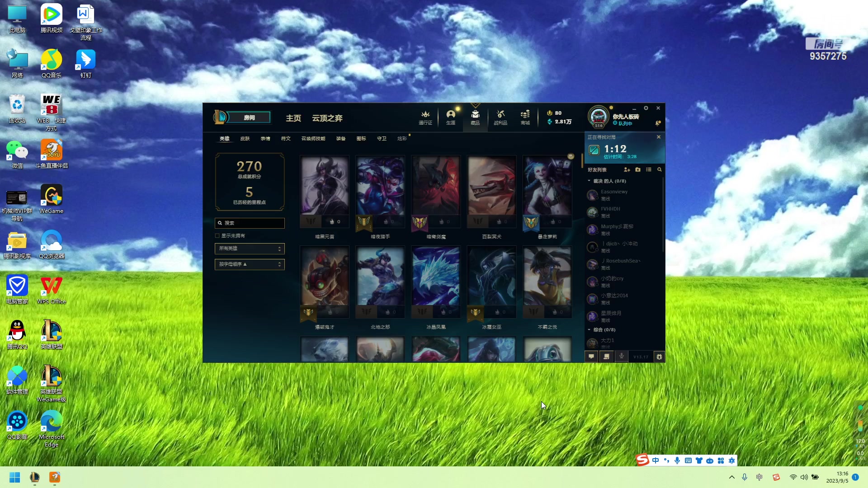Switch to the 英雄 tab
The width and height of the screenshot is (868, 488).
[225, 139]
